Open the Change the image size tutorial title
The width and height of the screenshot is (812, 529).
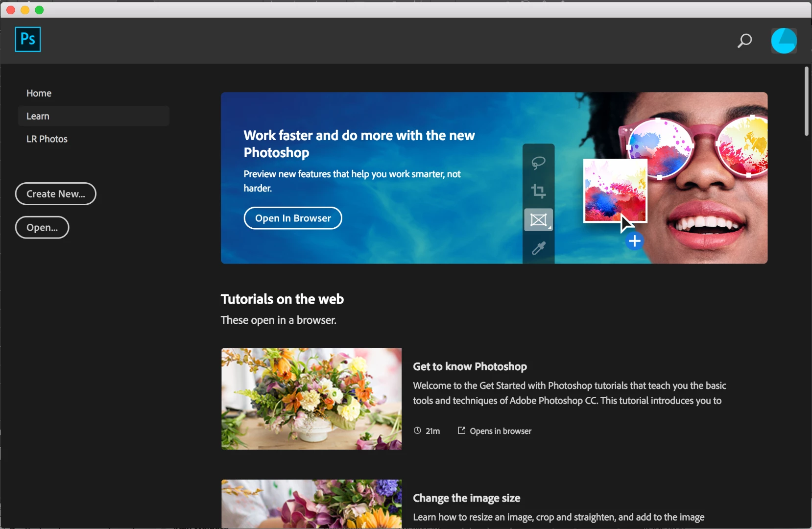click(x=466, y=498)
